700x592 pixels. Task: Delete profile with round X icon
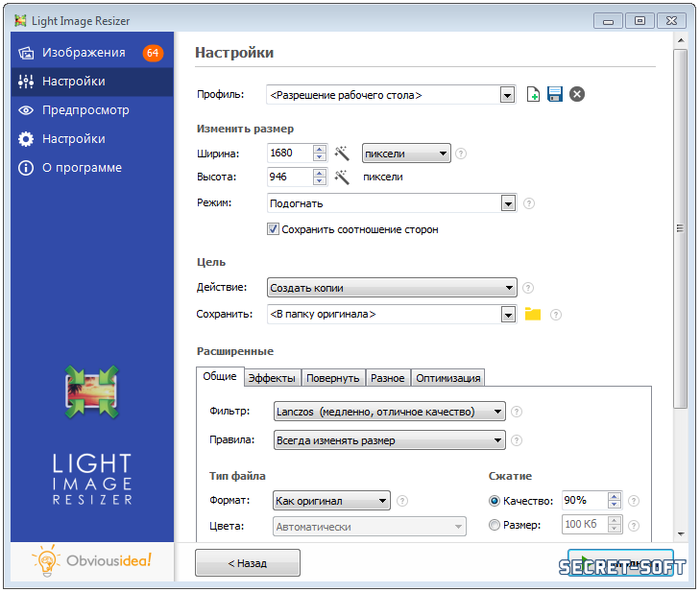click(577, 95)
